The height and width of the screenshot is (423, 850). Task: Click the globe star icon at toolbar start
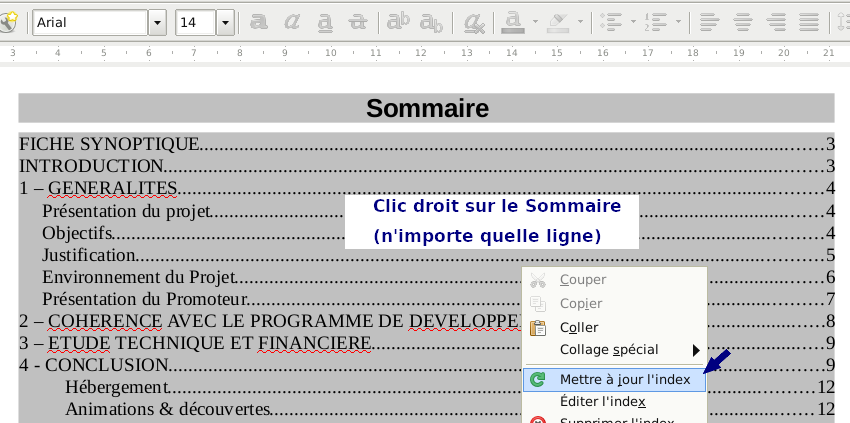tap(8, 22)
